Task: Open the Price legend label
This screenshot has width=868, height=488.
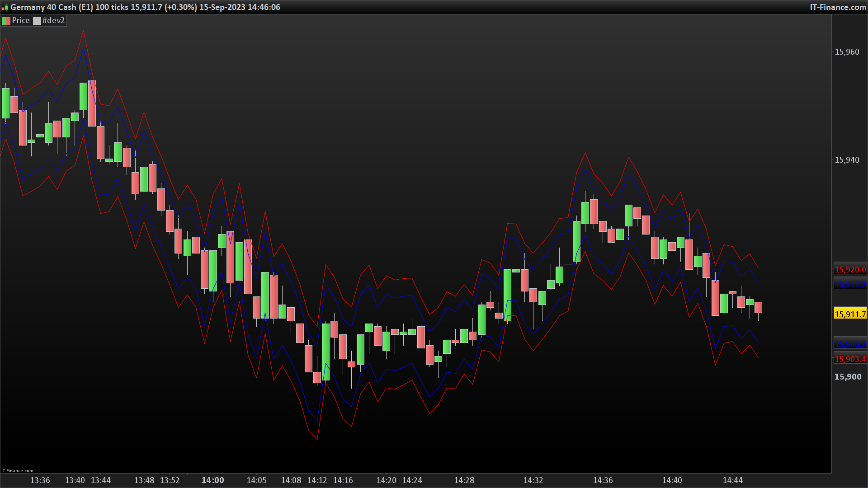Action: pos(21,21)
